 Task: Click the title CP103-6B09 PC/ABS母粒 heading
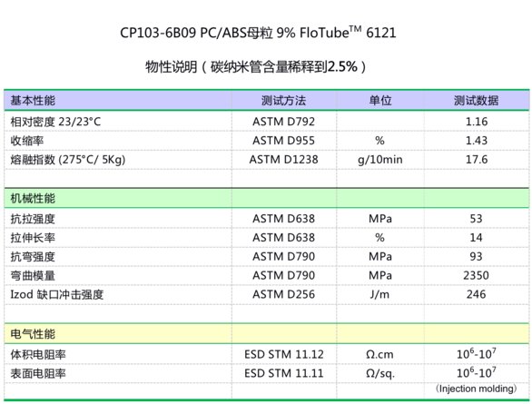point(258,33)
